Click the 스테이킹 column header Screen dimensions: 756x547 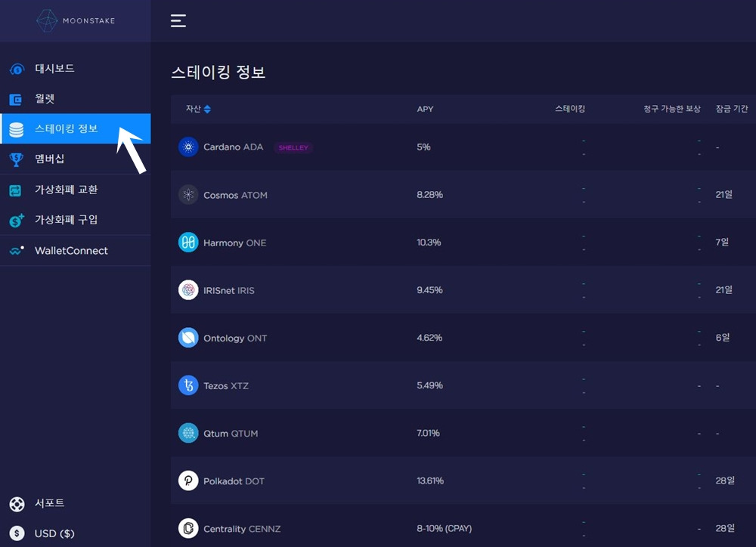pos(570,109)
